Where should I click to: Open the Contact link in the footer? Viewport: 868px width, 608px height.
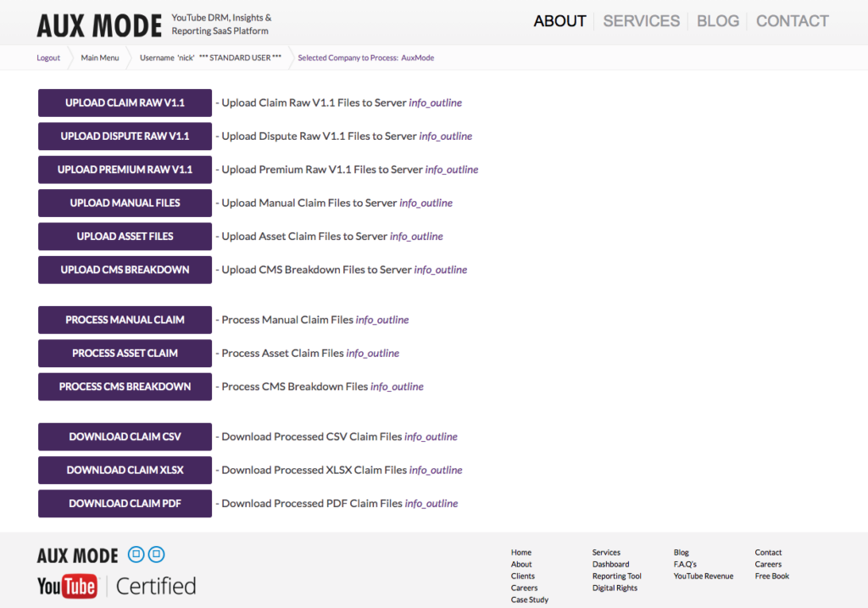point(768,553)
